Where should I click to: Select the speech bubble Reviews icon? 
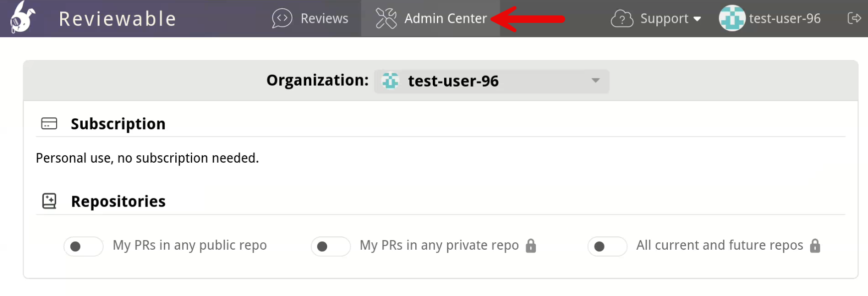(x=282, y=18)
